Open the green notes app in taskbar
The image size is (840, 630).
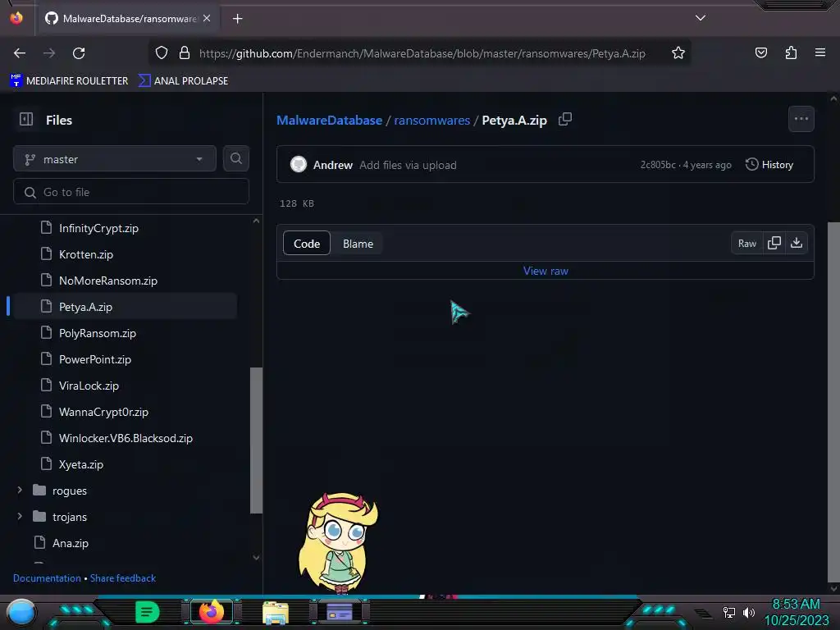[x=148, y=612]
